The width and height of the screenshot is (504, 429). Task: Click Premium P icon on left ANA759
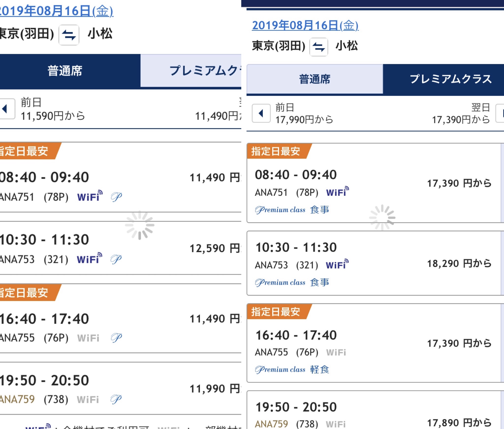pos(116,399)
